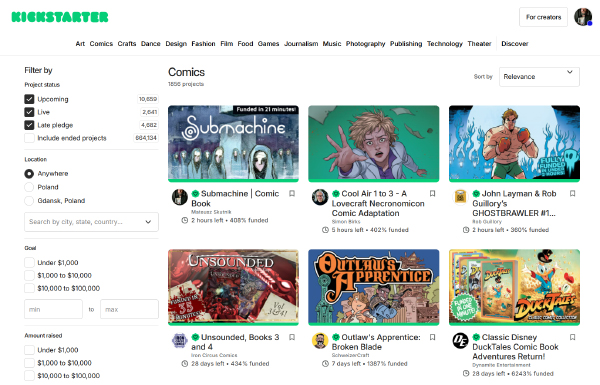
Task: Select Poland as location
Action: pos(29,187)
